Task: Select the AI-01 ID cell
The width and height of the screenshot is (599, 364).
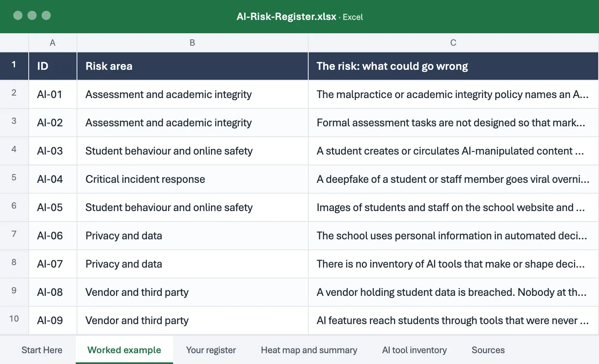Action: 53,94
